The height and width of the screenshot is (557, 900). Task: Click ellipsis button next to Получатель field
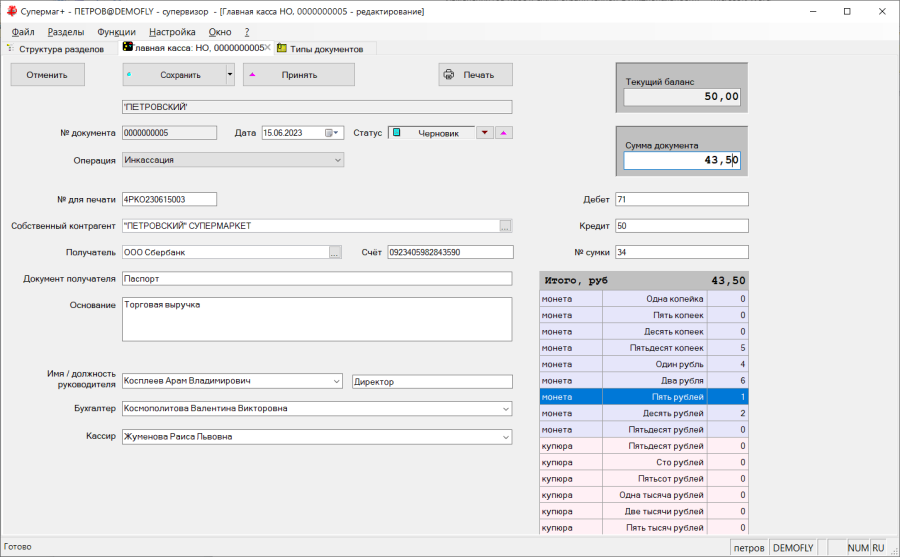[x=335, y=252]
